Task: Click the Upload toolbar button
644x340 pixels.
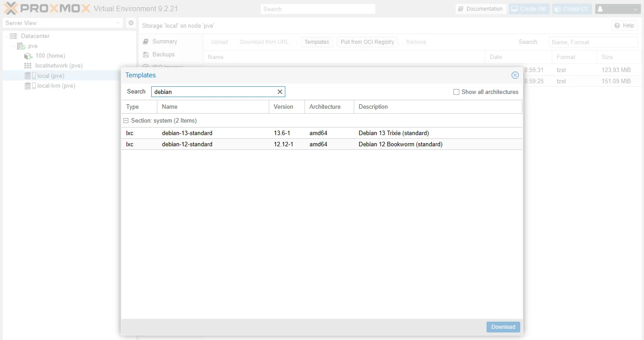Action: (x=220, y=42)
